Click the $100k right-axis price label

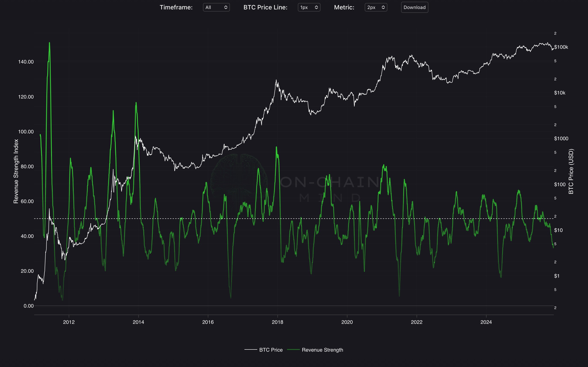tap(561, 47)
